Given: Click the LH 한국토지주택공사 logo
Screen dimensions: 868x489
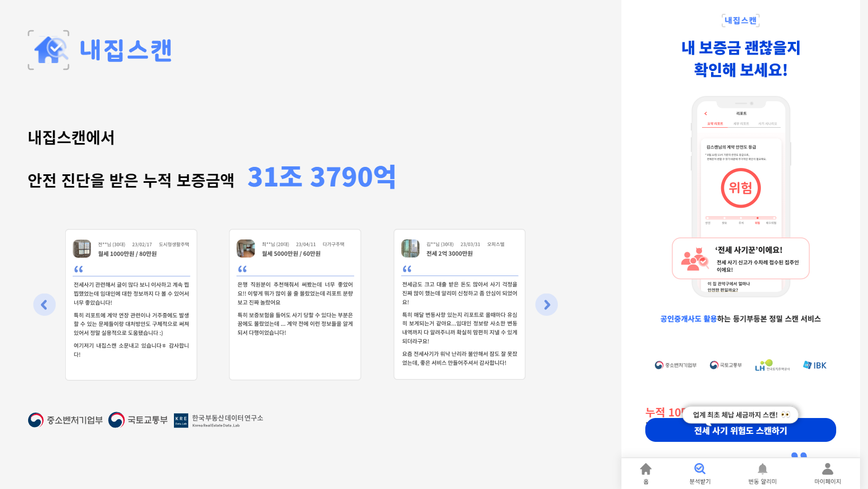Looking at the screenshot, I should (x=773, y=366).
